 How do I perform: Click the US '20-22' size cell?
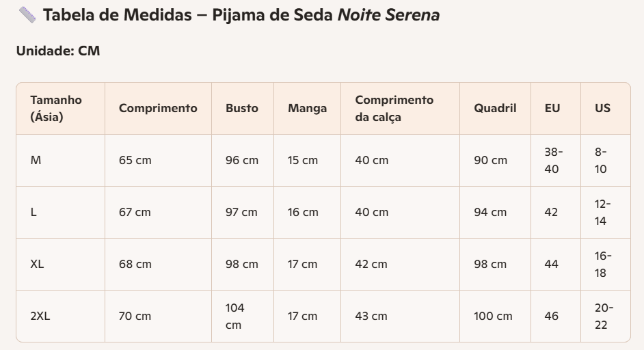[x=604, y=317]
